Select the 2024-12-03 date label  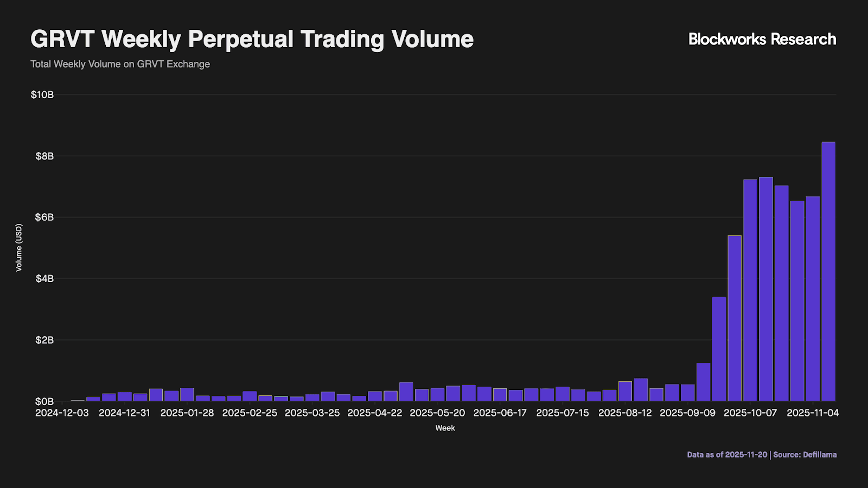click(x=62, y=413)
